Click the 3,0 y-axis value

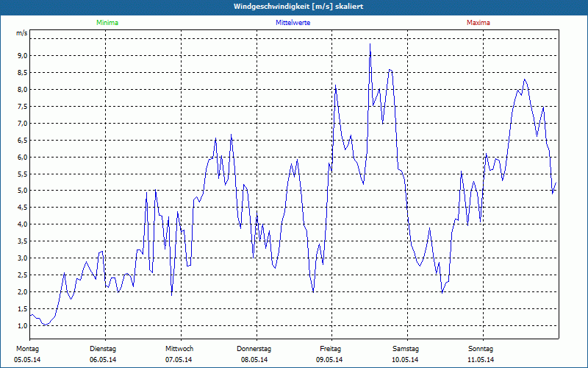pos(23,258)
